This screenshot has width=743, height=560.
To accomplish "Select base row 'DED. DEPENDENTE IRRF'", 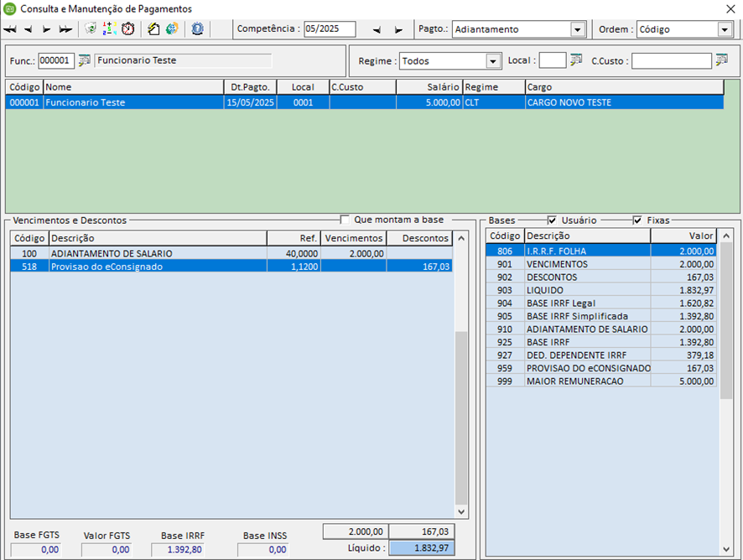I will [x=600, y=355].
